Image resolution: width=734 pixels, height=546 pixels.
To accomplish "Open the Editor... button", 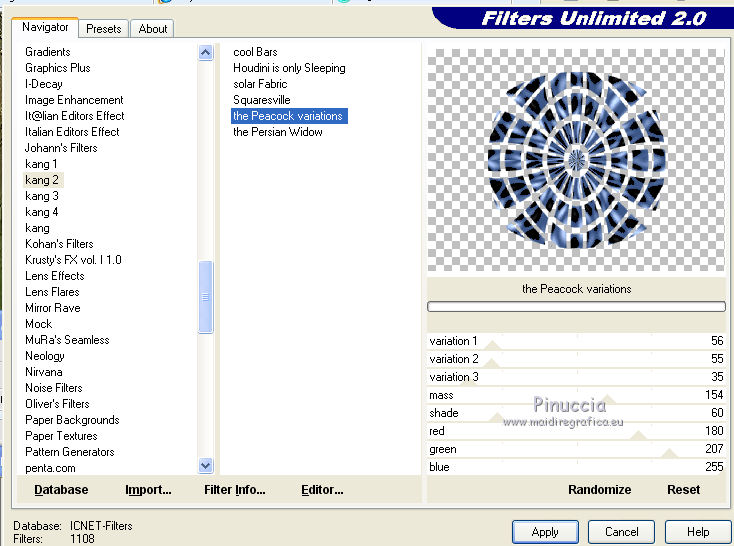I will coord(322,490).
